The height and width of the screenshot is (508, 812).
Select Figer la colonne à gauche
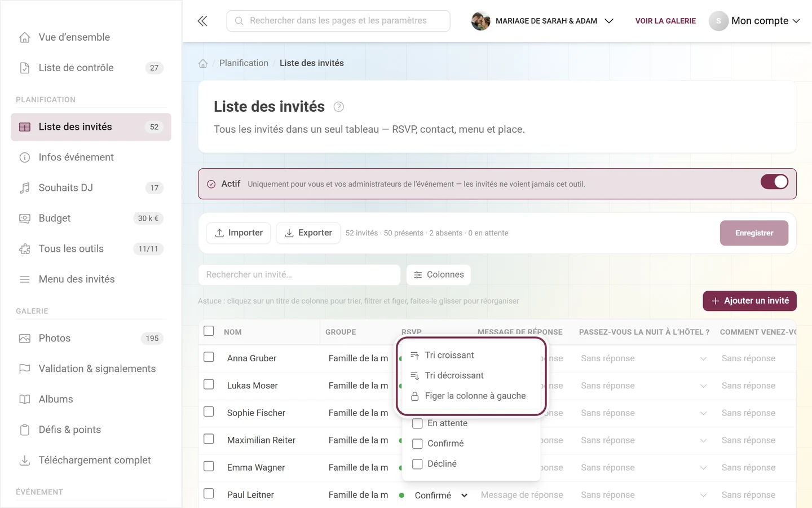(471, 396)
